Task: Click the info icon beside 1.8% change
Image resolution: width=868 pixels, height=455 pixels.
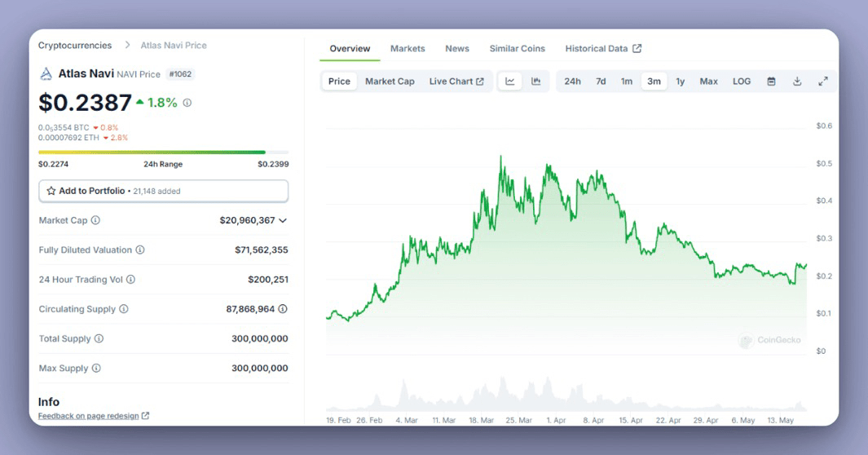Action: 187,103
